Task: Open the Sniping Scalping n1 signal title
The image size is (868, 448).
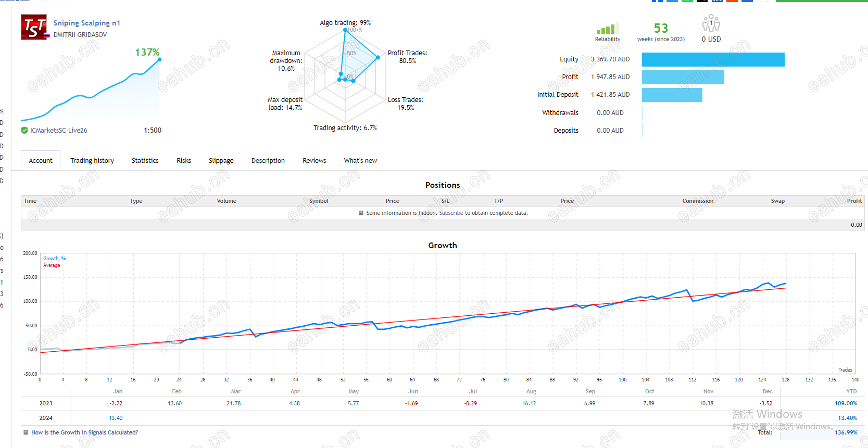Action: click(x=86, y=23)
